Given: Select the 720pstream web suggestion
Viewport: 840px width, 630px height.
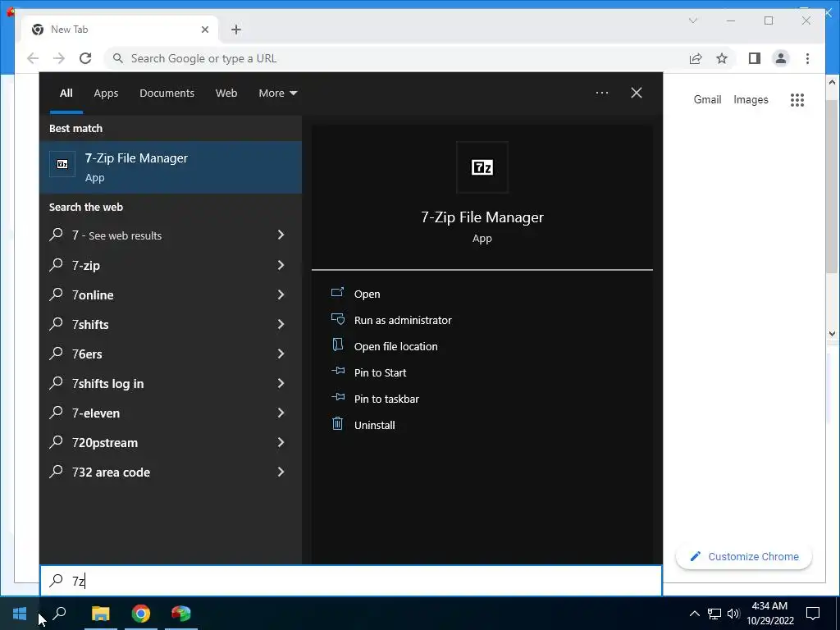Looking at the screenshot, I should 171,442.
